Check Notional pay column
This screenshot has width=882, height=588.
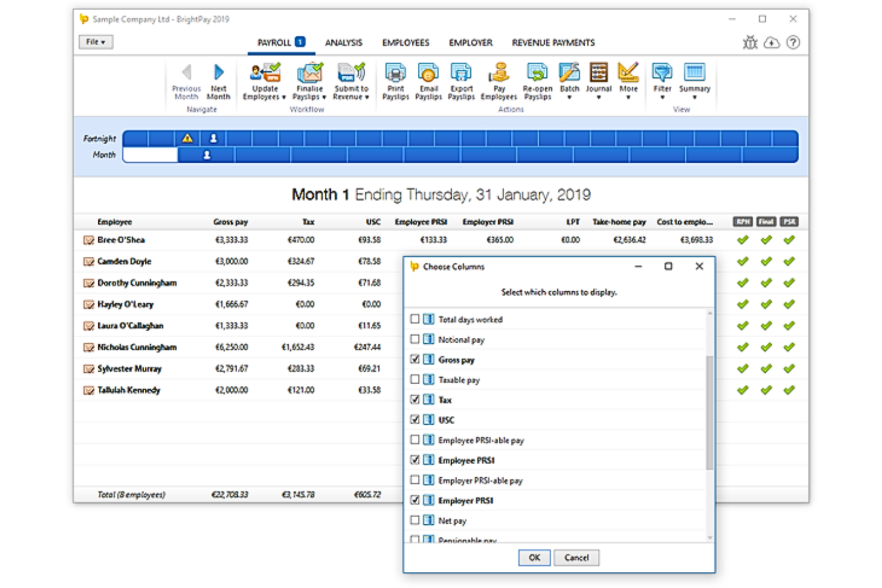tap(415, 340)
